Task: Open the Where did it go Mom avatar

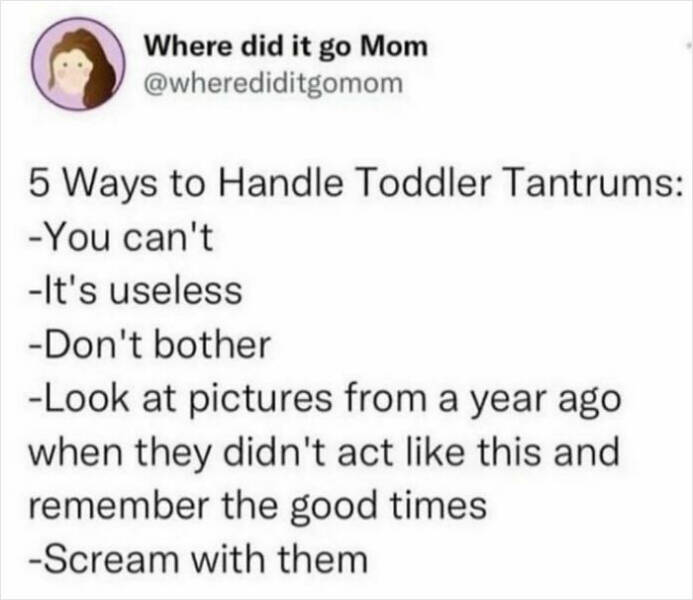Action: 78,64
